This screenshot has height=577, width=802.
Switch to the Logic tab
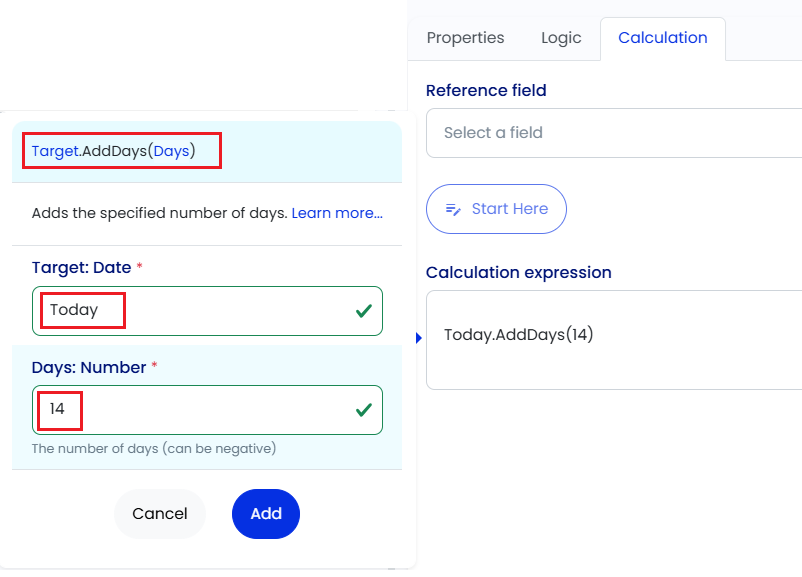(x=561, y=38)
